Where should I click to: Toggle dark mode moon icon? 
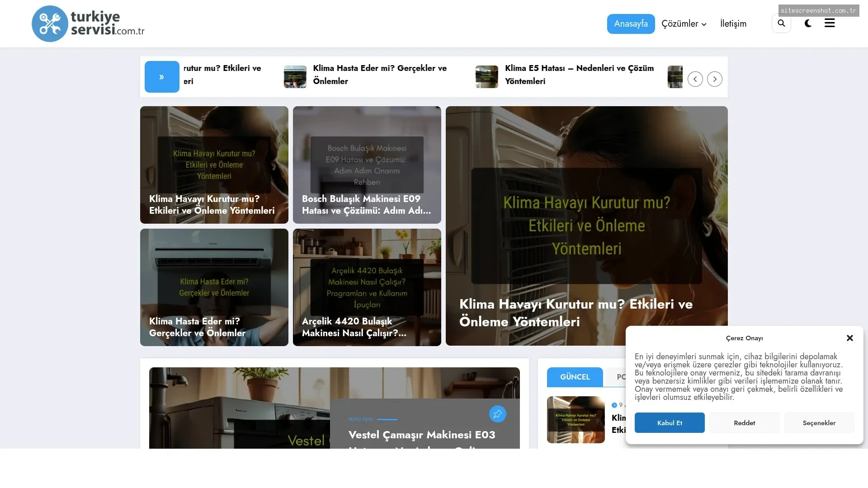(x=808, y=23)
